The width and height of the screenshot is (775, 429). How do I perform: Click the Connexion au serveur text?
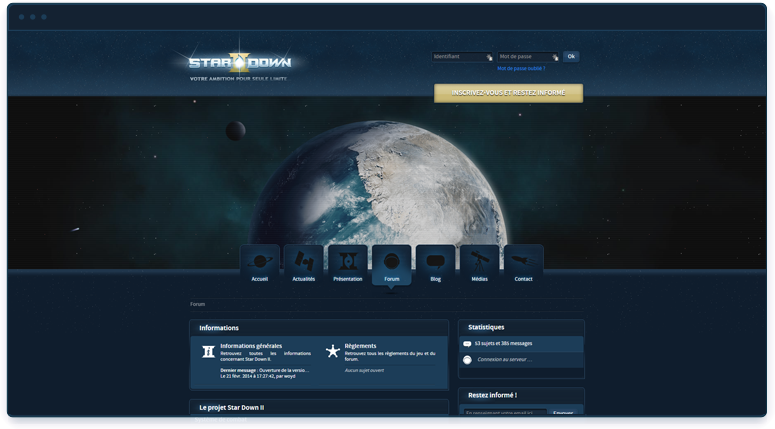(504, 360)
